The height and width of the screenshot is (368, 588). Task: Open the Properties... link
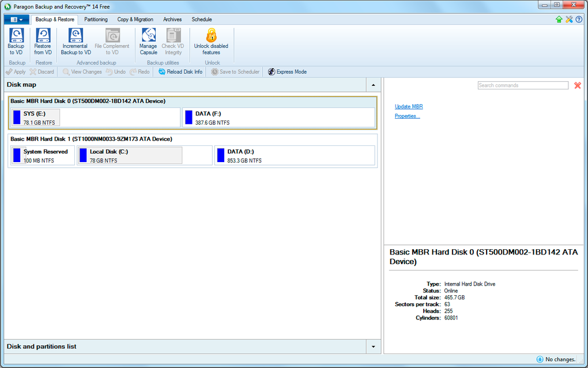407,116
